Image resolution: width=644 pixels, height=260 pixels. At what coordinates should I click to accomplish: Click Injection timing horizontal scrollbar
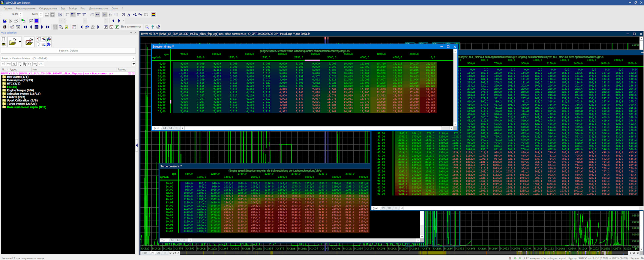click(317, 128)
